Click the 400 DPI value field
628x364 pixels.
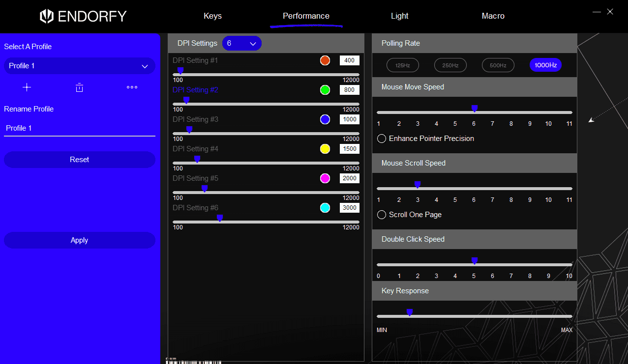coord(350,60)
